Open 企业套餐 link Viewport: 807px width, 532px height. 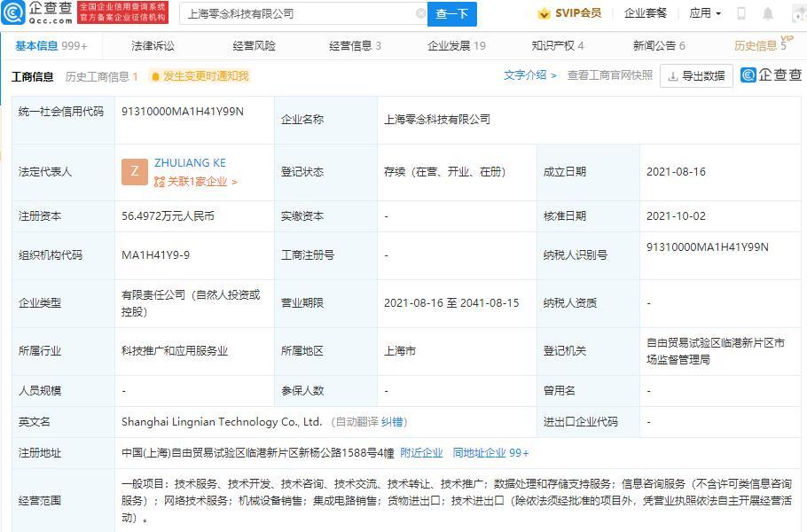[646, 13]
